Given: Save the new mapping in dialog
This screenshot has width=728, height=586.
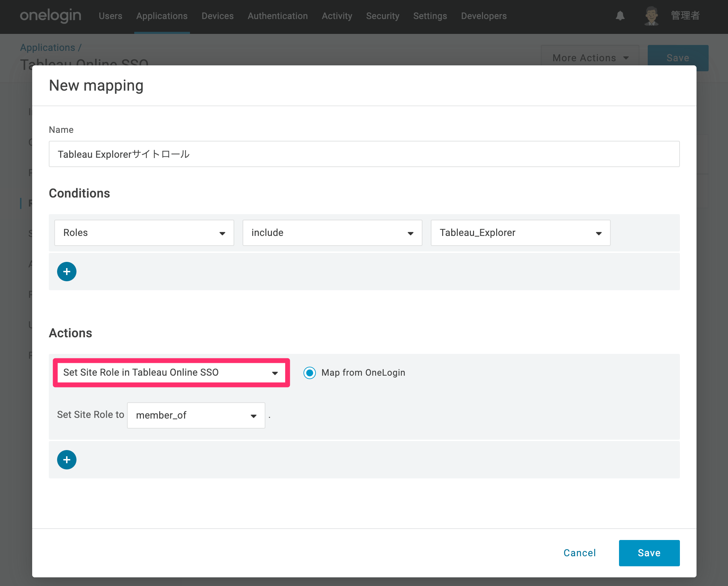Looking at the screenshot, I should click(649, 553).
